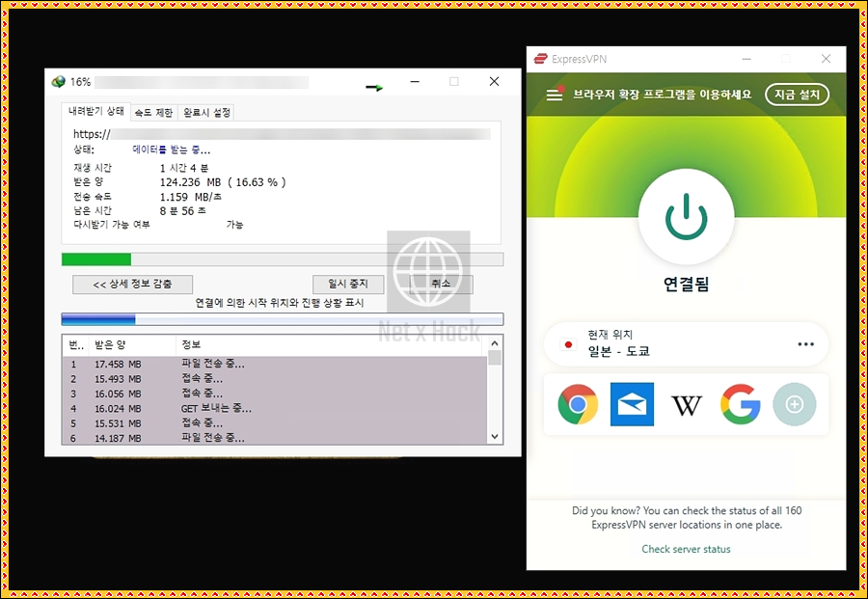Click the https:// download URL line
Viewport: 868px width, 599px height.
pyautogui.click(x=282, y=134)
